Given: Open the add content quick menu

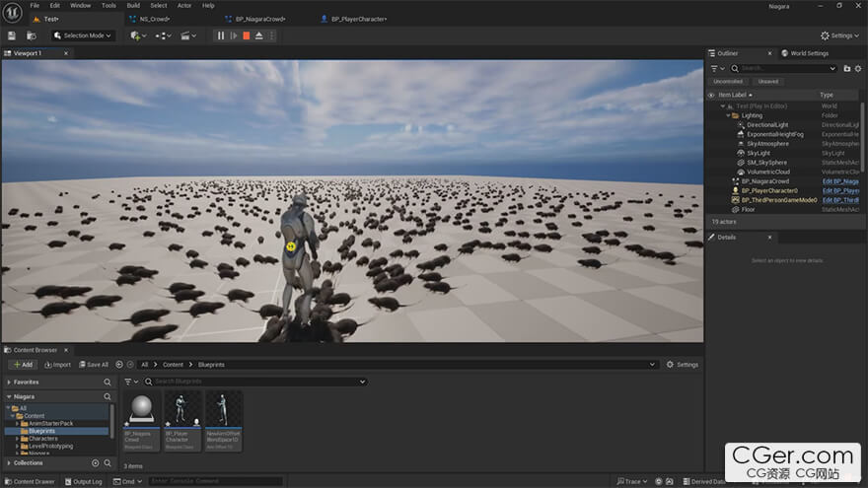Looking at the screenshot, I should coord(138,35).
